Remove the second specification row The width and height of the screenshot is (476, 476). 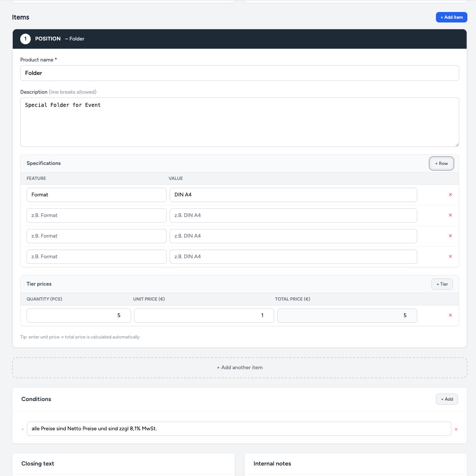click(x=450, y=215)
